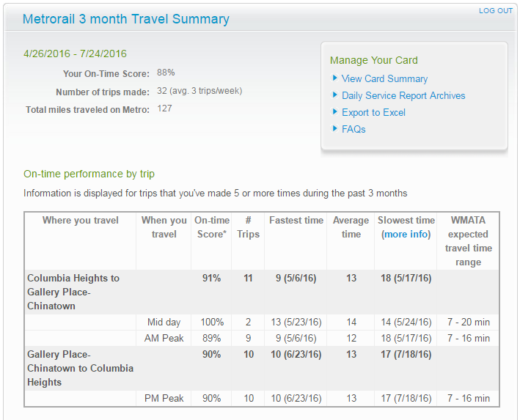
Task: Click the Metrorail 3 month Travel Summary heading
Action: [x=126, y=19]
